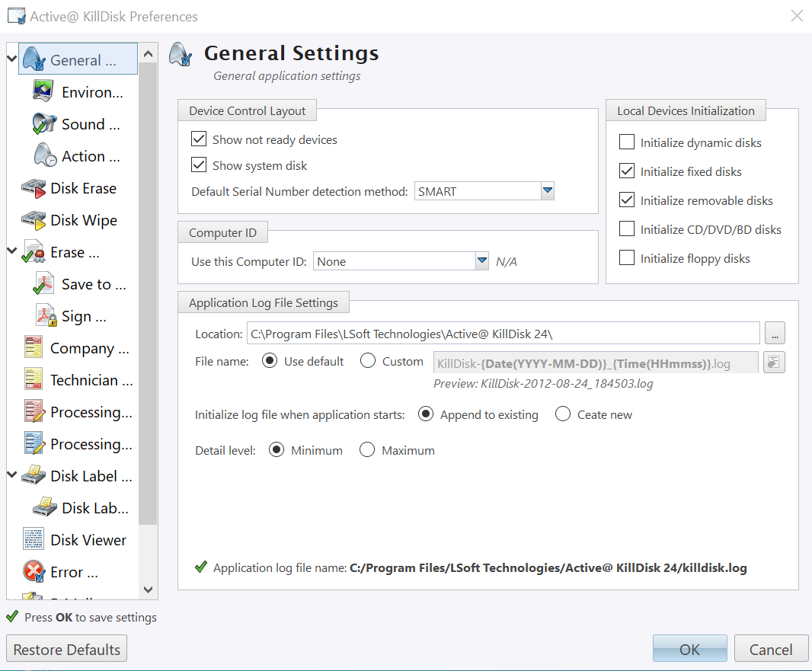Click the Disk Viewer icon
The height and width of the screenshot is (671, 812).
[34, 540]
